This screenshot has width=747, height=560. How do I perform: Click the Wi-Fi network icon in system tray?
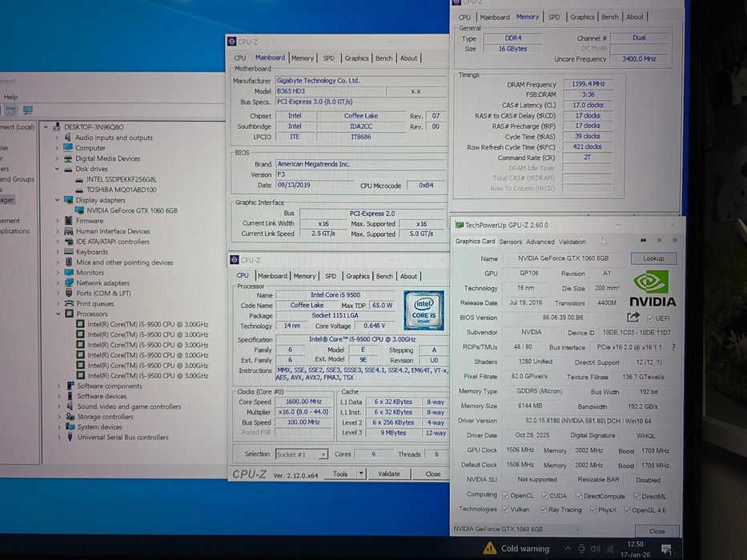point(610,550)
